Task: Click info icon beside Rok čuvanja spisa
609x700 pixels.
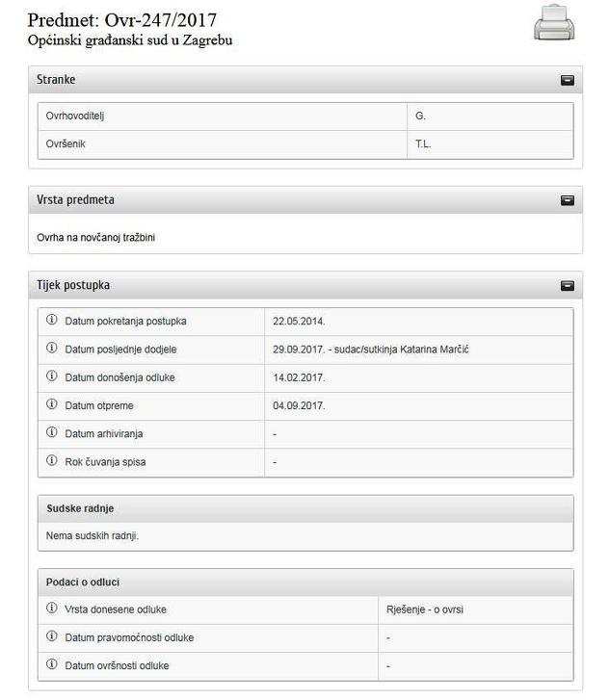Action: click(52, 461)
